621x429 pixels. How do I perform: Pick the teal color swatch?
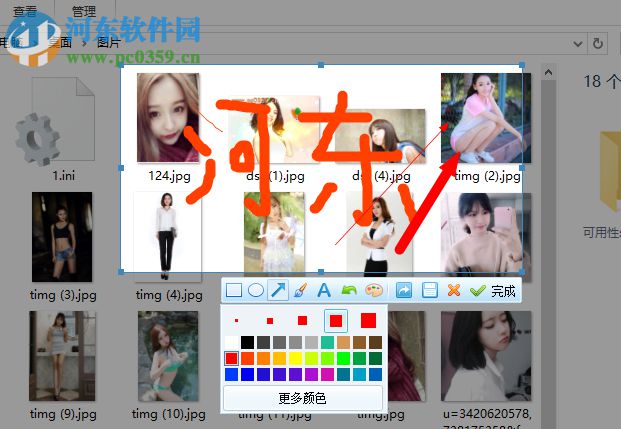pos(328,342)
